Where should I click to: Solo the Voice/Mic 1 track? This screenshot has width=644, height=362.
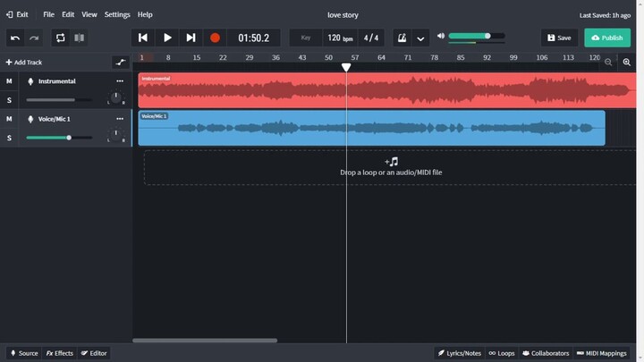[x=9, y=138]
